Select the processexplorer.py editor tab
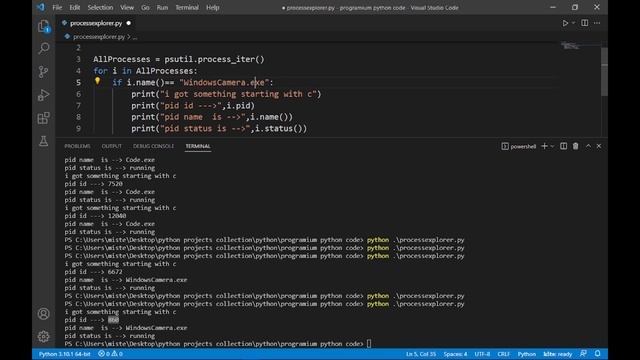Screen dimensions: 640x360 [x=96, y=23]
